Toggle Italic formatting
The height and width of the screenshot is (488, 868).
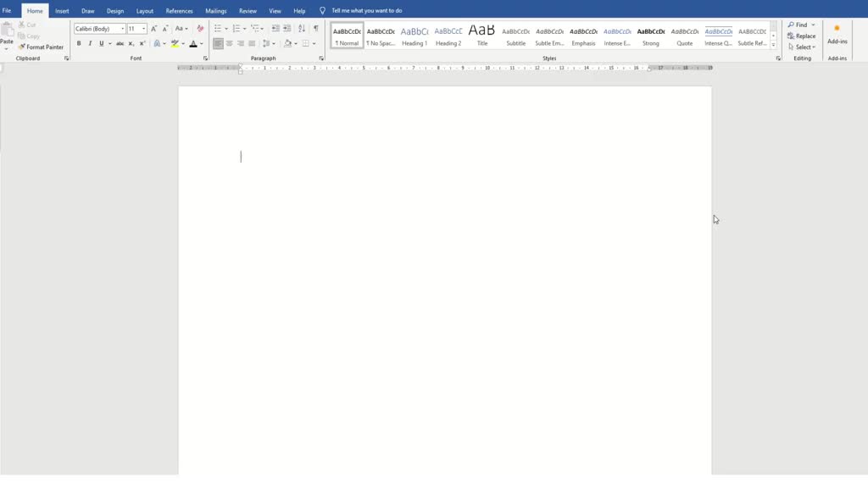pos(90,43)
